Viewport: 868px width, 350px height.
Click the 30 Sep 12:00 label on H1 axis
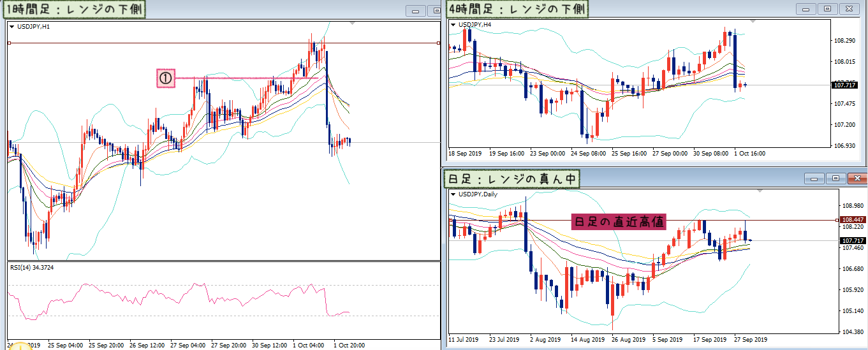click(x=270, y=345)
